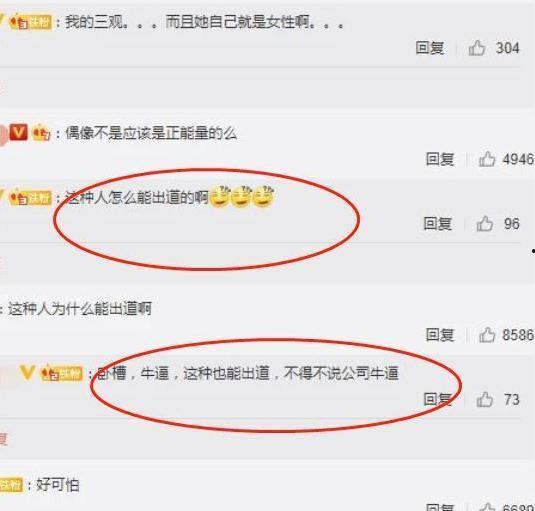
Task: Like the comment with 304 likes
Action: [477, 48]
